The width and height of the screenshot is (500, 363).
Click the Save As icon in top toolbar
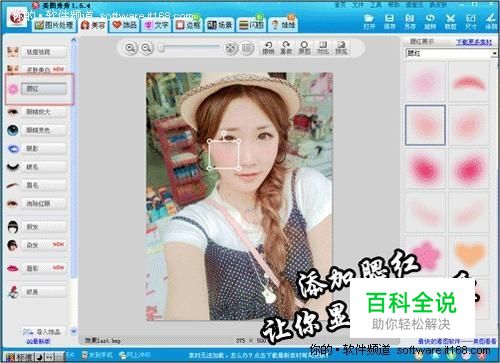[x=410, y=21]
